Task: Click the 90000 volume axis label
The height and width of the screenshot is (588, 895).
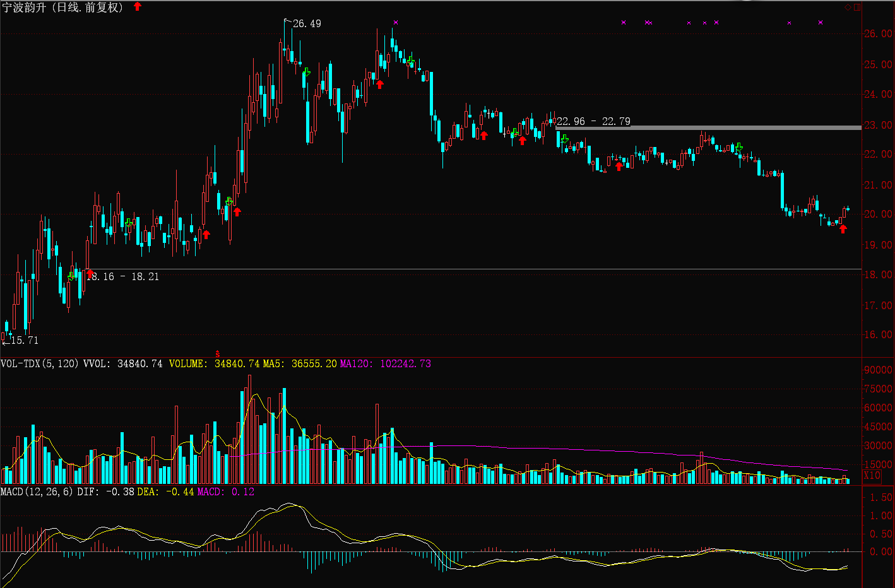Action: point(879,370)
